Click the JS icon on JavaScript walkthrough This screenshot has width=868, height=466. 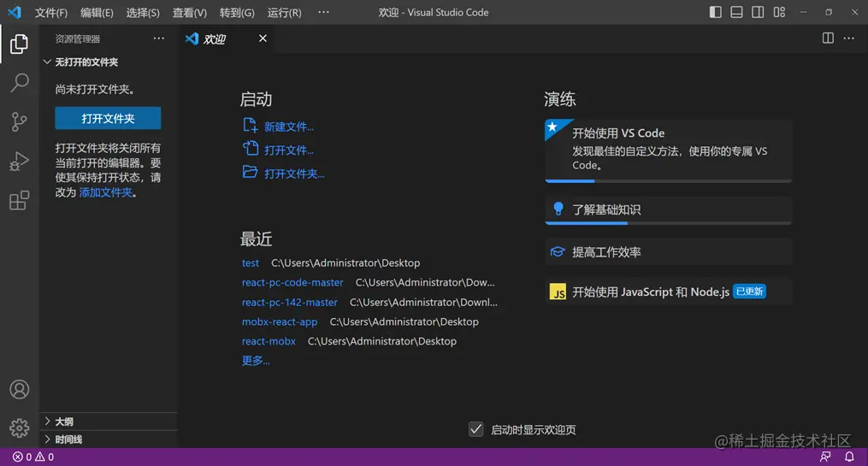[558, 292]
